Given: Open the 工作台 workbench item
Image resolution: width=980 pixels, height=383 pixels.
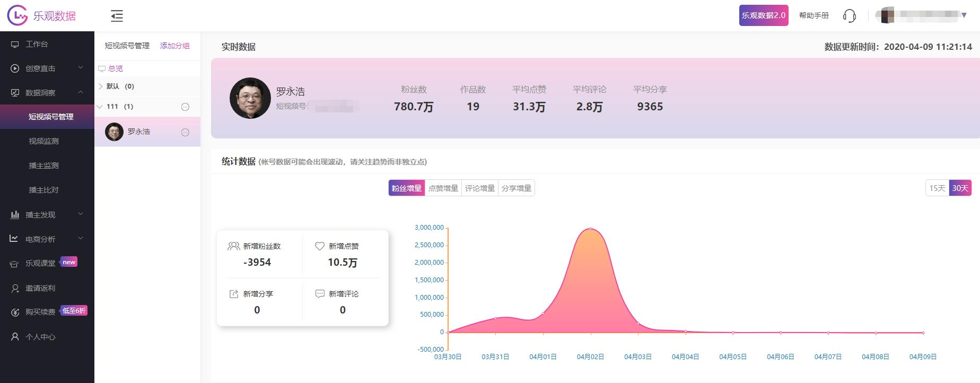Looking at the screenshot, I should [x=37, y=44].
